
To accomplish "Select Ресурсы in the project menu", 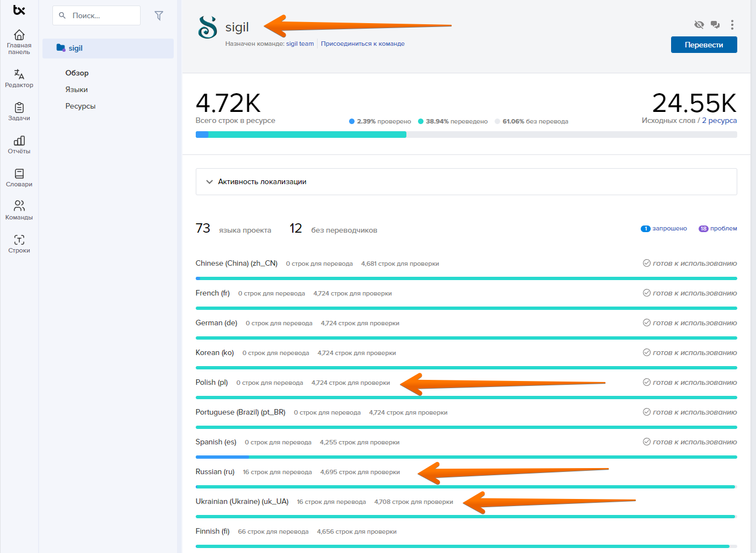I will 81,106.
